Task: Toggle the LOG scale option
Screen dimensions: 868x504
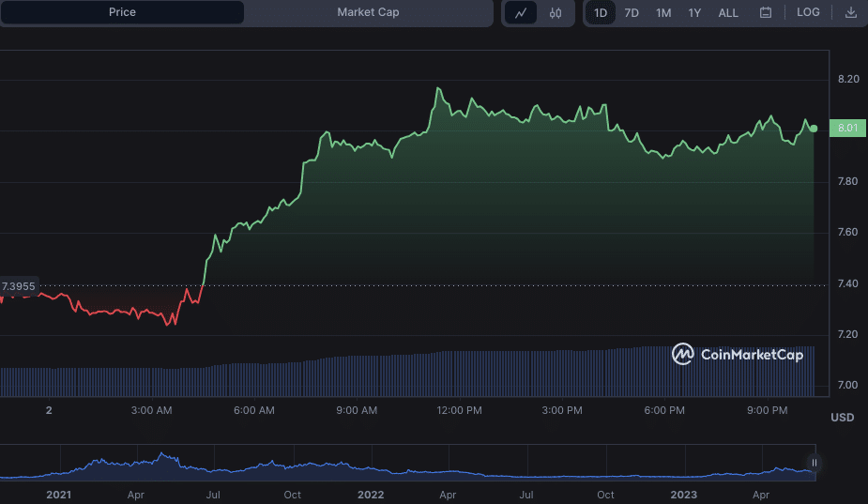Action: pyautogui.click(x=808, y=13)
